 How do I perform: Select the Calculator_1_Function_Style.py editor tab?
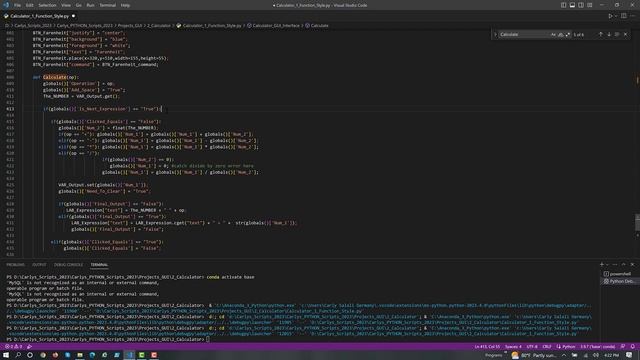coord(40,16)
